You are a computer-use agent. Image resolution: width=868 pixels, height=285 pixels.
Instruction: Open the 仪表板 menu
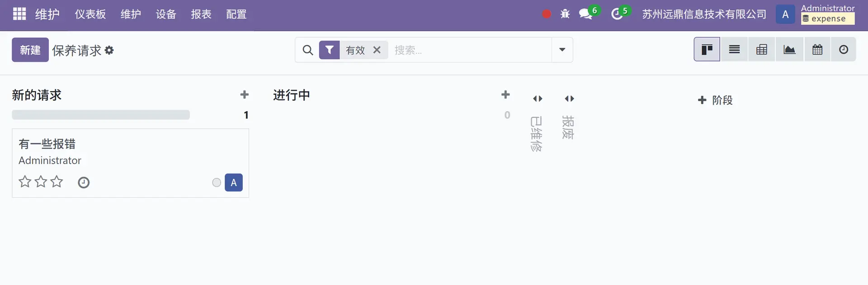coord(90,14)
